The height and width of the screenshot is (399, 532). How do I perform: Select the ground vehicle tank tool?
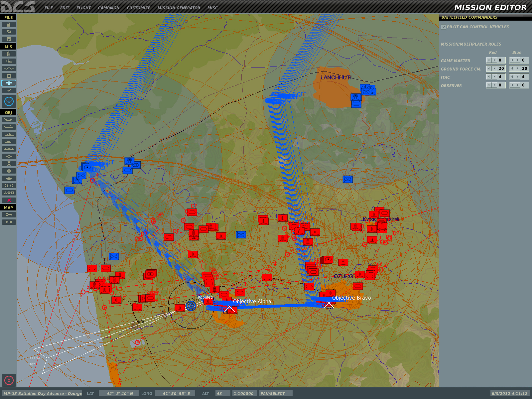9,142
